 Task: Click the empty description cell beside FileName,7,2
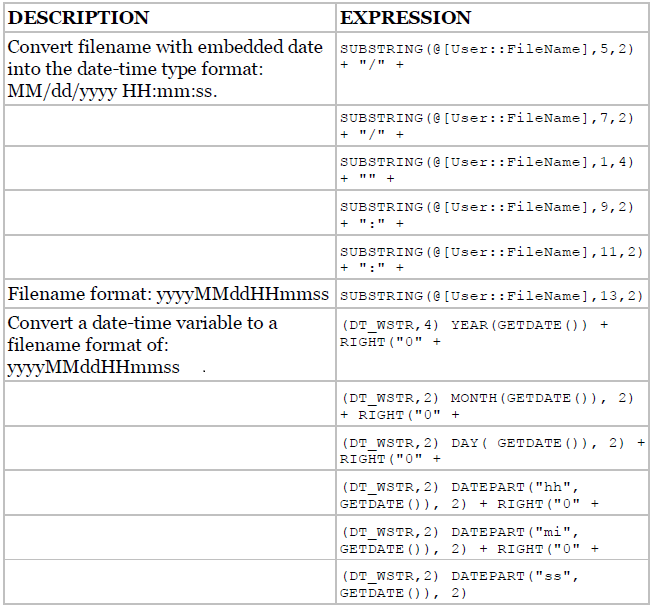[x=170, y=126]
